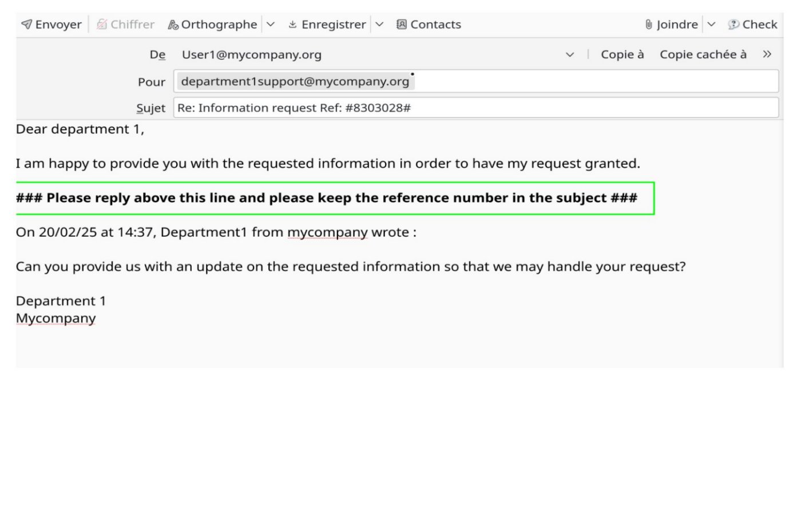801x532 pixels.
Task: Select the Orthographe spell-check icon
Action: [173, 24]
